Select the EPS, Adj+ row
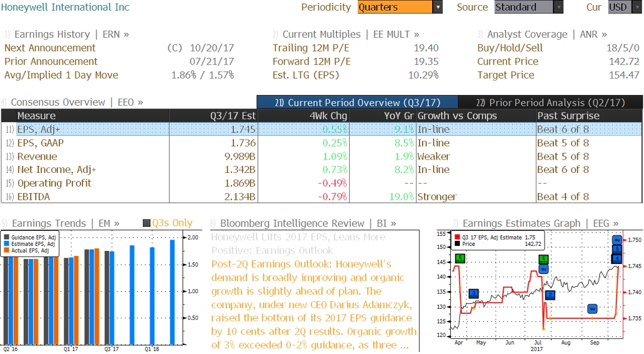Image resolution: width=644 pixels, height=354 pixels. tap(321, 130)
